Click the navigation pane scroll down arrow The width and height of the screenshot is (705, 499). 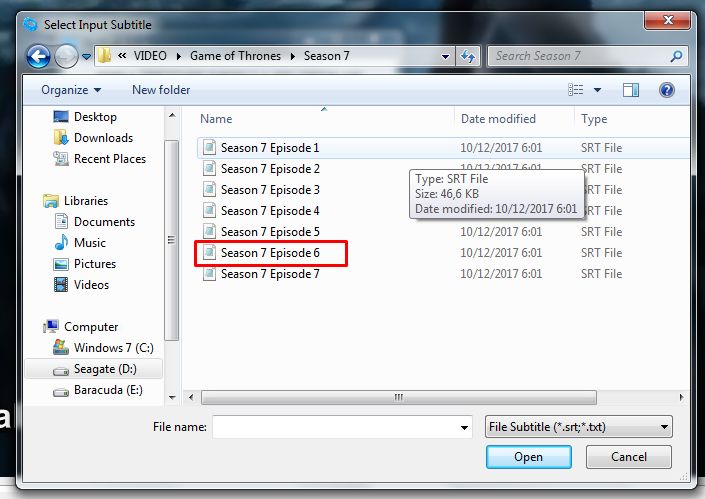coord(172,397)
